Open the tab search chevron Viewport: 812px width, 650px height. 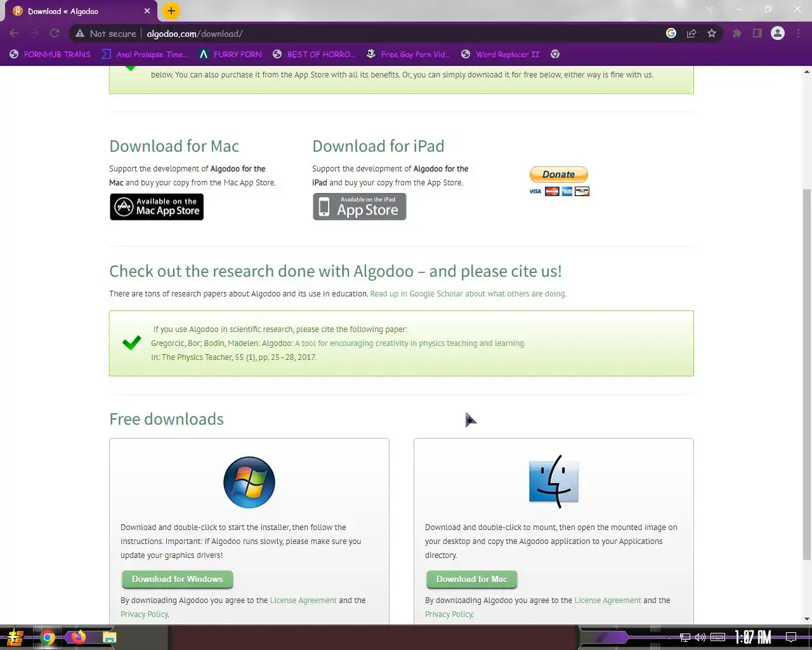[x=709, y=10]
